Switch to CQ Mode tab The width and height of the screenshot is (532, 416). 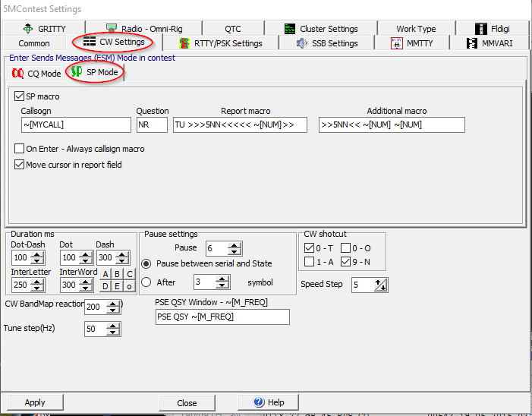tap(36, 74)
